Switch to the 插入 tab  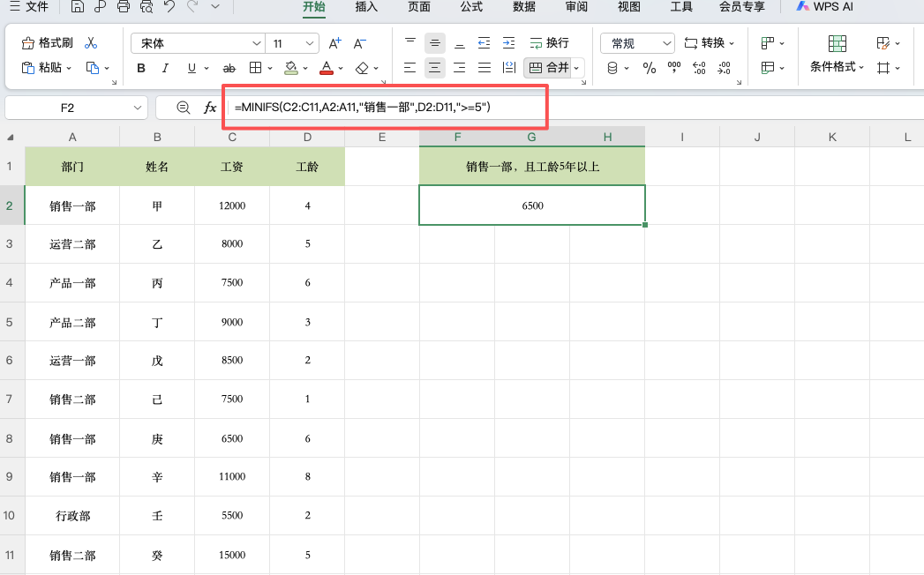366,7
